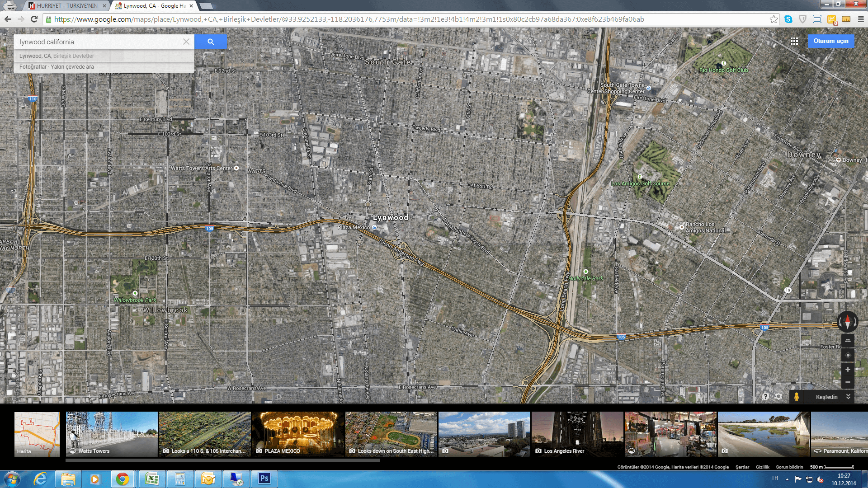868x488 pixels.
Task: Open the Chrome menu hamburger icon
Action: 861,19
